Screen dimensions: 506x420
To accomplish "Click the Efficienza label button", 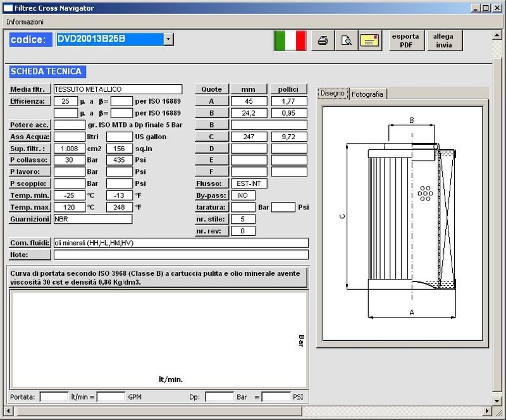I will click(x=30, y=101).
